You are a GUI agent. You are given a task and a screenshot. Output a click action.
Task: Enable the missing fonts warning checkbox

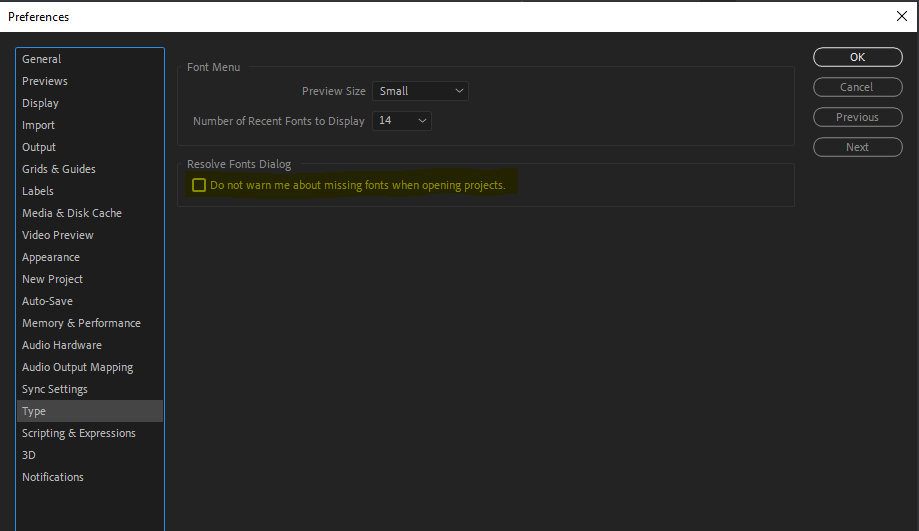[x=199, y=185]
